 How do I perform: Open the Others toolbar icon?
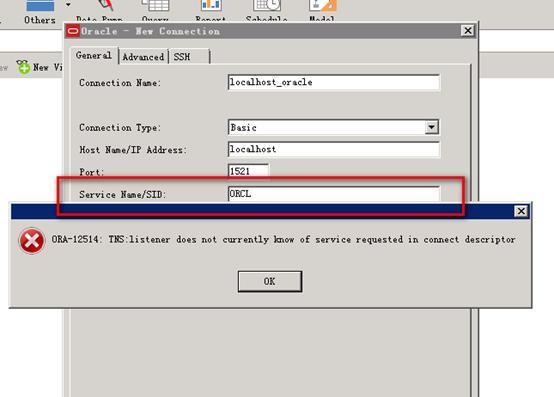40,11
